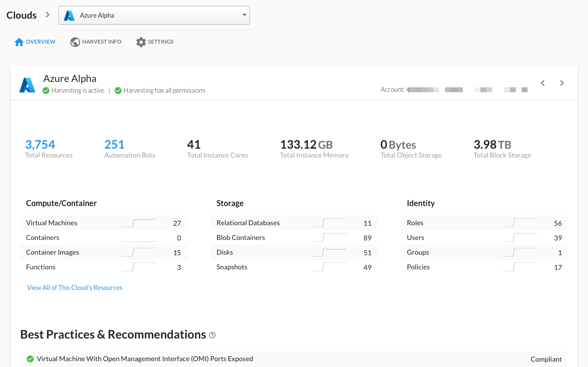Select the Roles row
Screen dimensions: 588x367
click(x=484, y=223)
